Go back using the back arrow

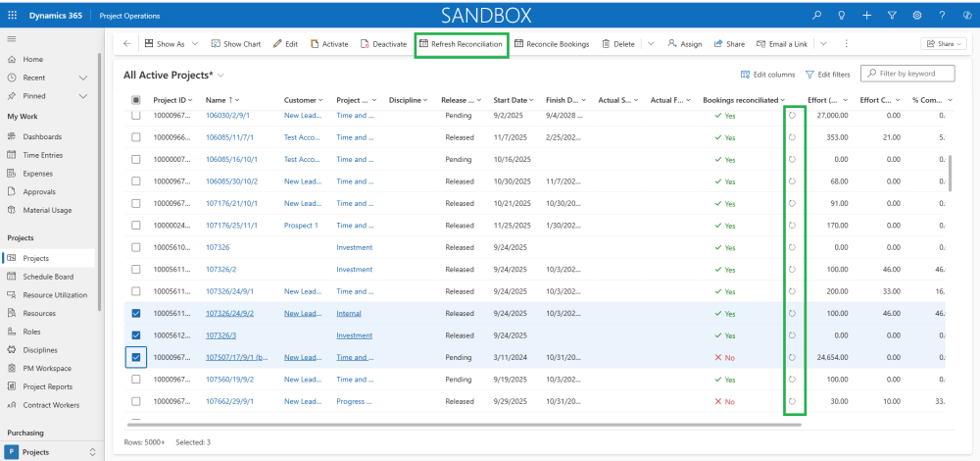[x=126, y=44]
